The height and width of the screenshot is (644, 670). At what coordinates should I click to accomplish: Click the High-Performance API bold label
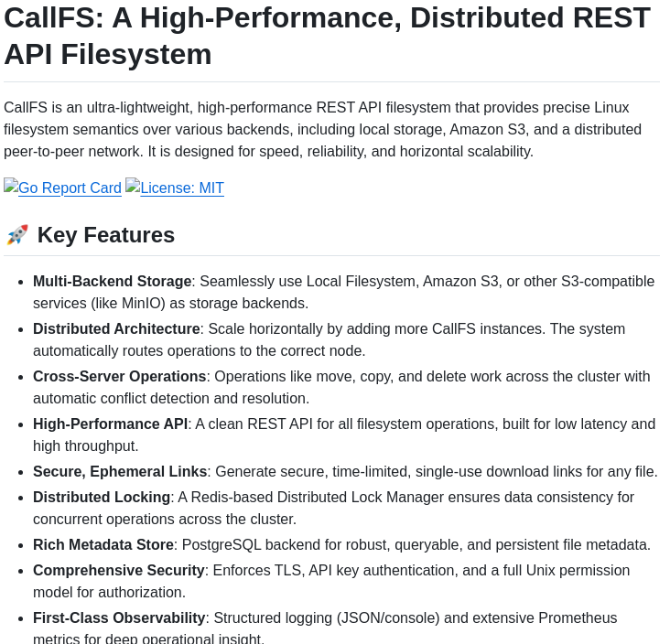110,424
